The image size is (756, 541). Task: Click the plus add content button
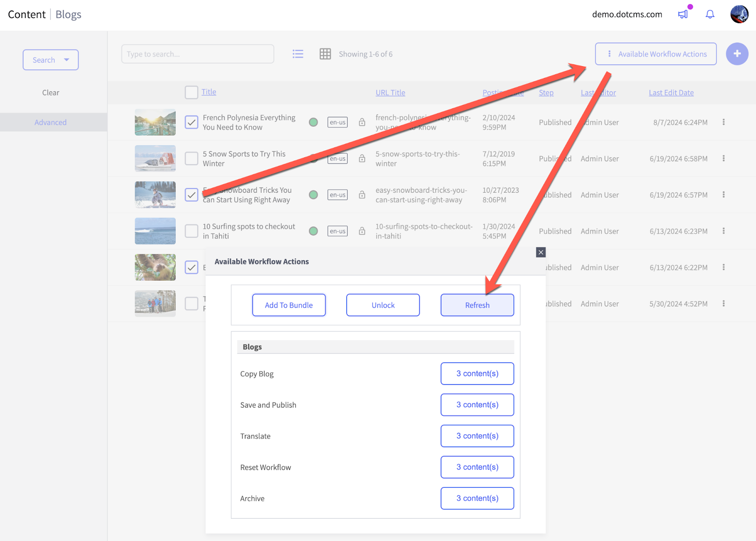pyautogui.click(x=737, y=54)
